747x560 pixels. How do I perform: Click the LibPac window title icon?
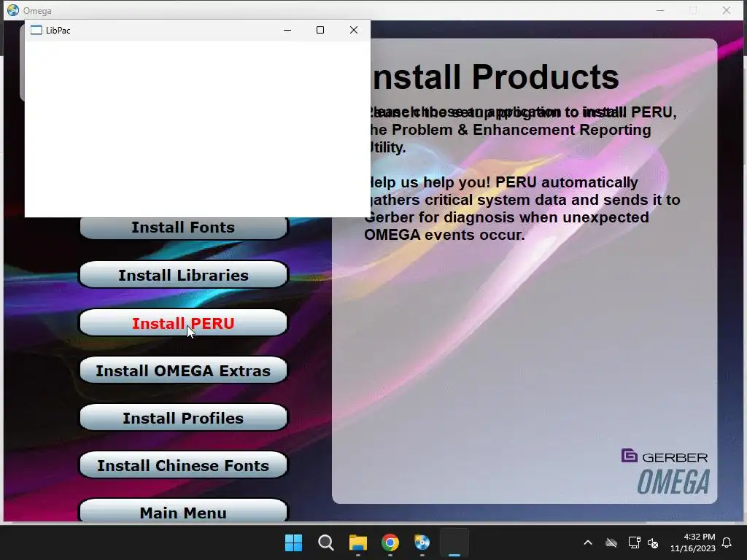pos(36,30)
